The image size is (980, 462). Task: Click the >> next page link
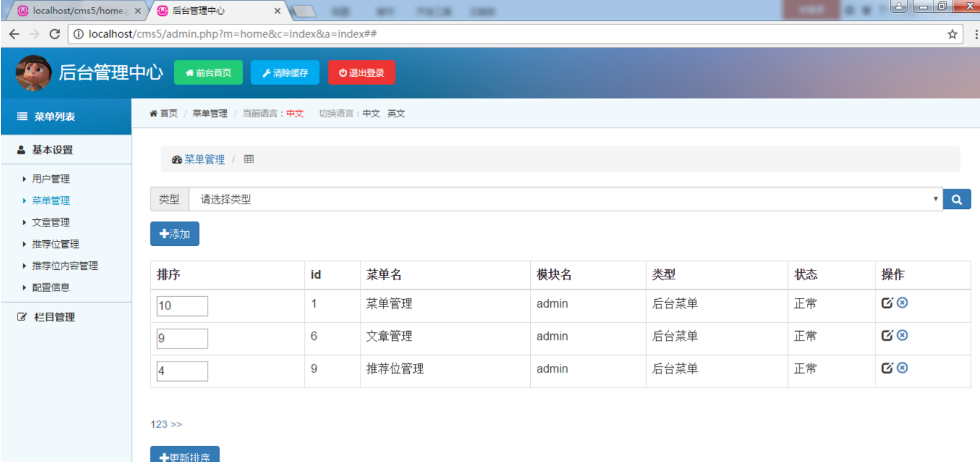176,424
